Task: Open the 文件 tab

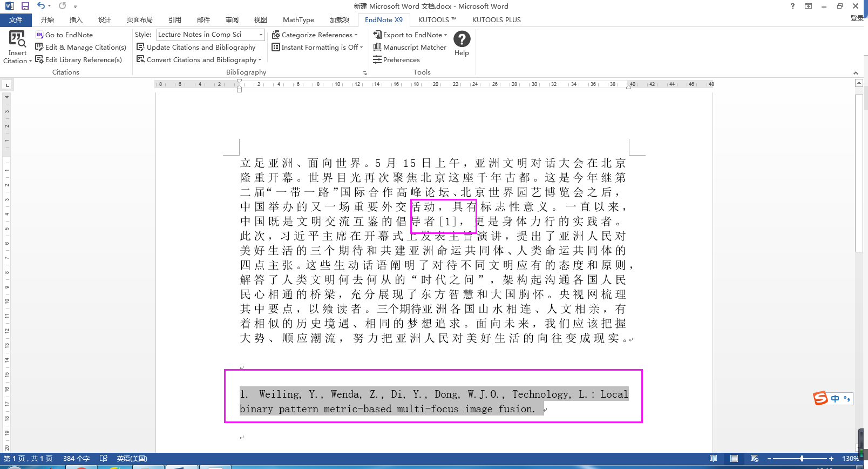Action: [16, 20]
